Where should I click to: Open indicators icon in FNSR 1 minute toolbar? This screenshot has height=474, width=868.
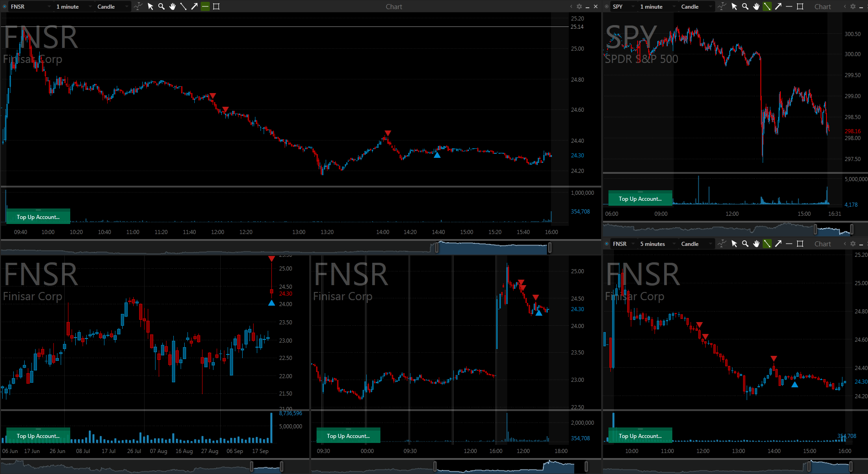point(138,6)
